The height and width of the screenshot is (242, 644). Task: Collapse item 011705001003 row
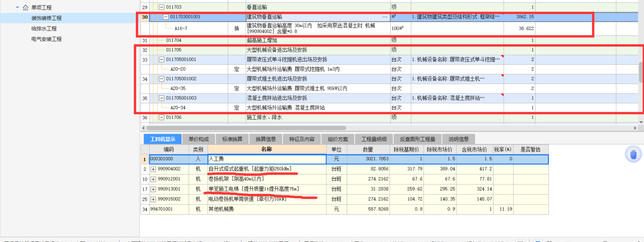pyautogui.click(x=162, y=98)
